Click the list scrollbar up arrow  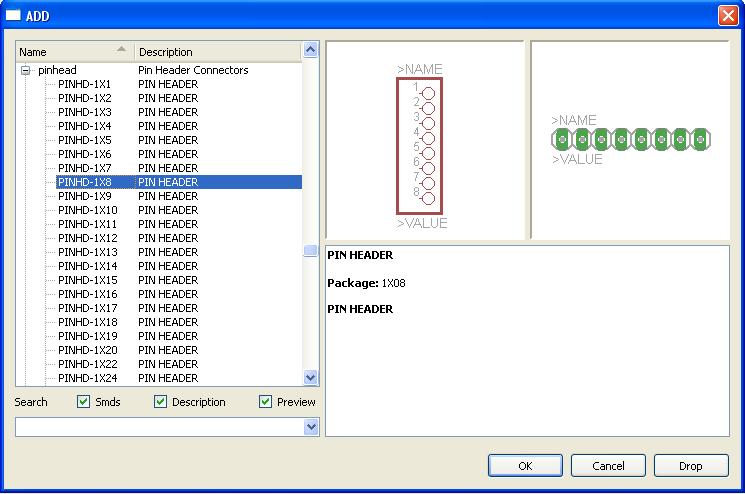click(310, 50)
